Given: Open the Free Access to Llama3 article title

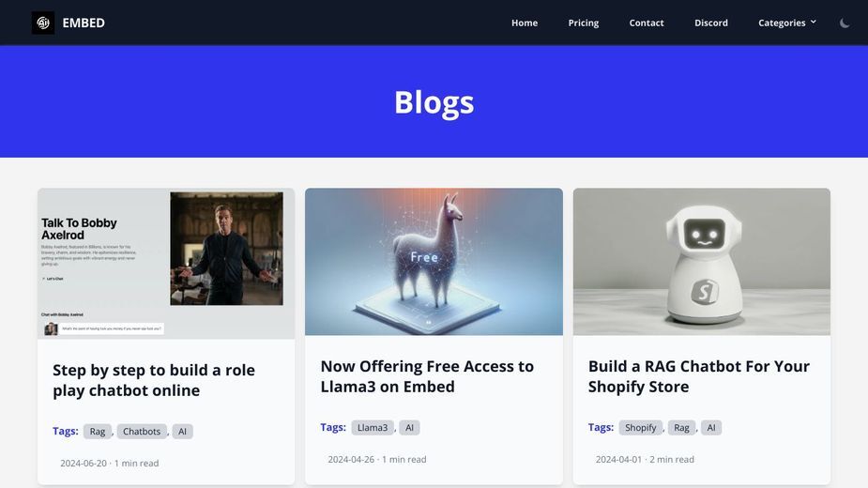Looking at the screenshot, I should [427, 376].
